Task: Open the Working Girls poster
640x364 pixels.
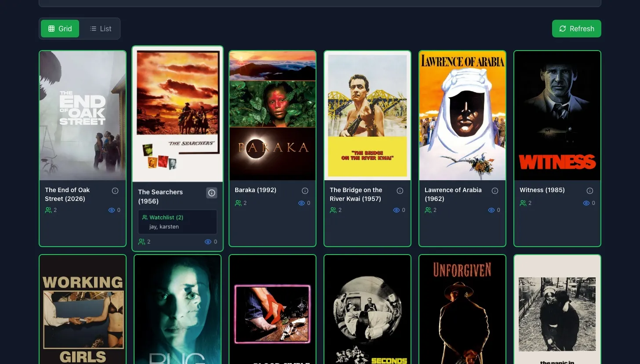Action: click(x=83, y=309)
